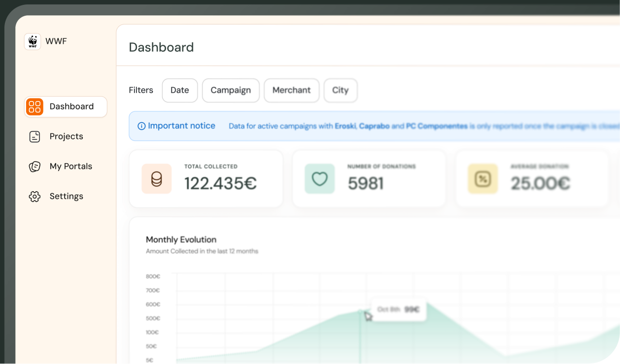Open the City filter
This screenshot has height=364, width=620.
(341, 91)
